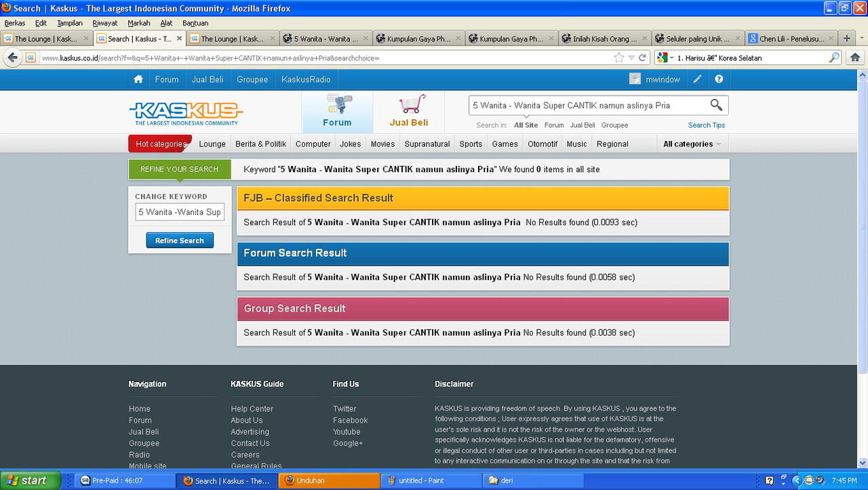Open the Alat menu
The width and height of the screenshot is (868, 490).
pyautogui.click(x=166, y=23)
